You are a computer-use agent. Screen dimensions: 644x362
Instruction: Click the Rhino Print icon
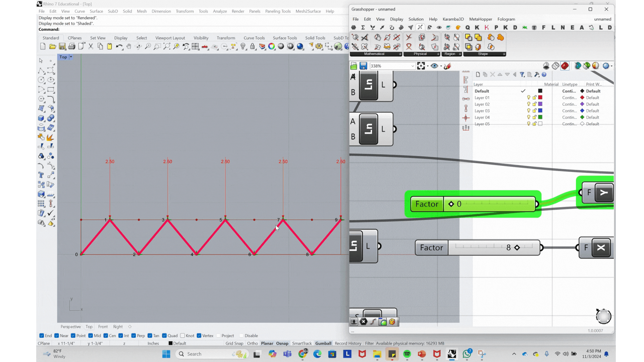click(x=71, y=47)
